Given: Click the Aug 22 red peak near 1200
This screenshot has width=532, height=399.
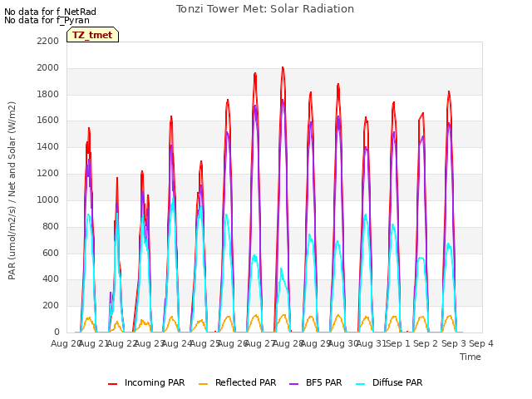Looking at the screenshot, I should (x=142, y=172).
